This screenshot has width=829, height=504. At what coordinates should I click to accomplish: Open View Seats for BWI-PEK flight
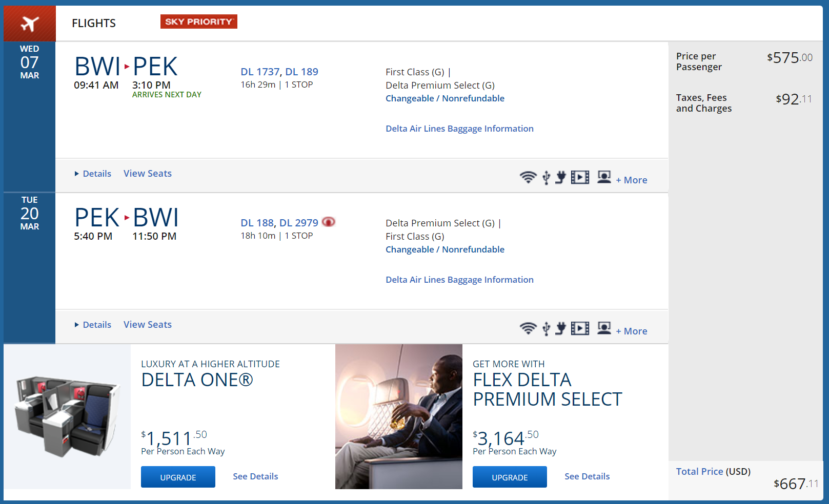(x=147, y=174)
